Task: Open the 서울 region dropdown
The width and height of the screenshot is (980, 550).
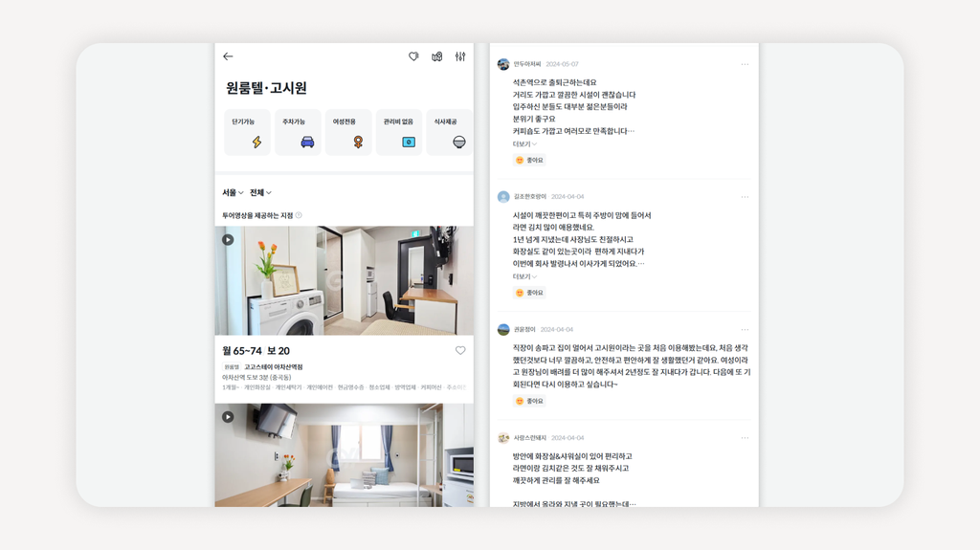Action: tap(233, 192)
